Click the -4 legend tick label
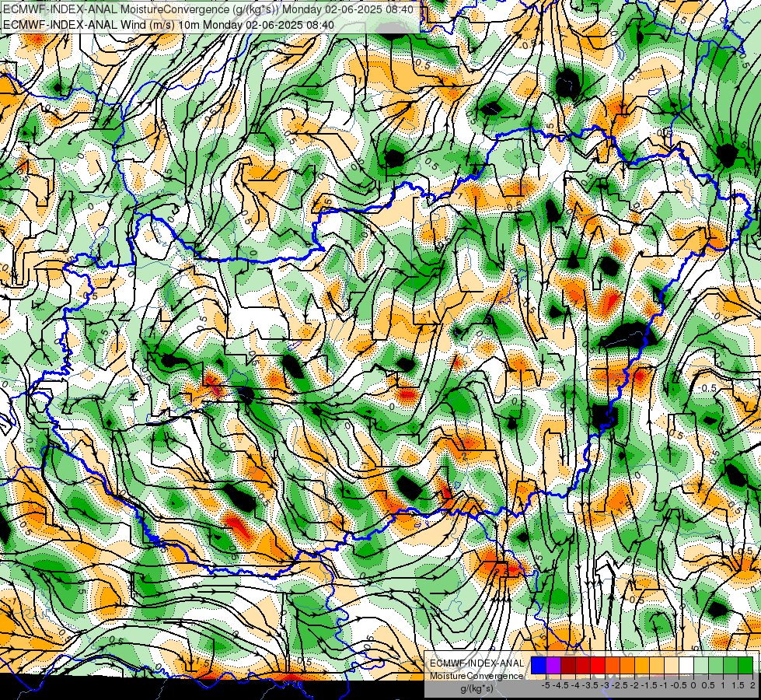761x700 pixels. (x=575, y=685)
